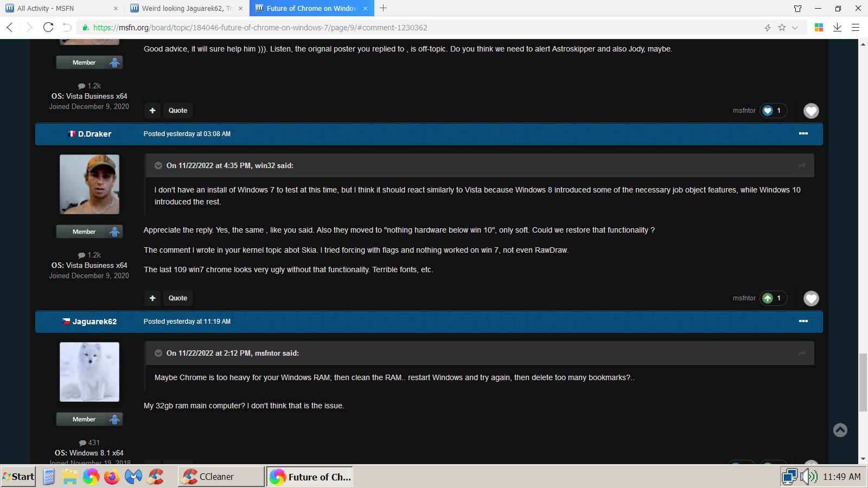Close the Weird looking Jaguarek62 tab
This screenshot has height=488, width=868.
point(240,8)
